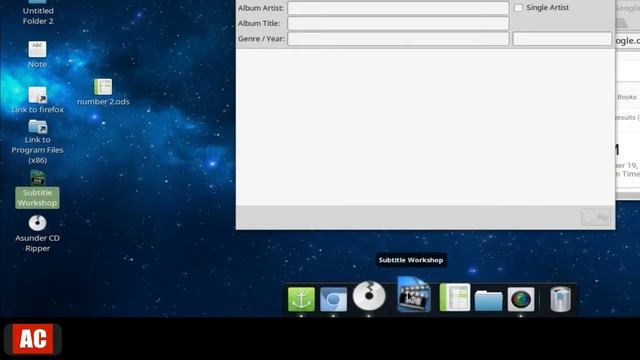Launch Subtitle Workshop from the dock

click(x=413, y=295)
